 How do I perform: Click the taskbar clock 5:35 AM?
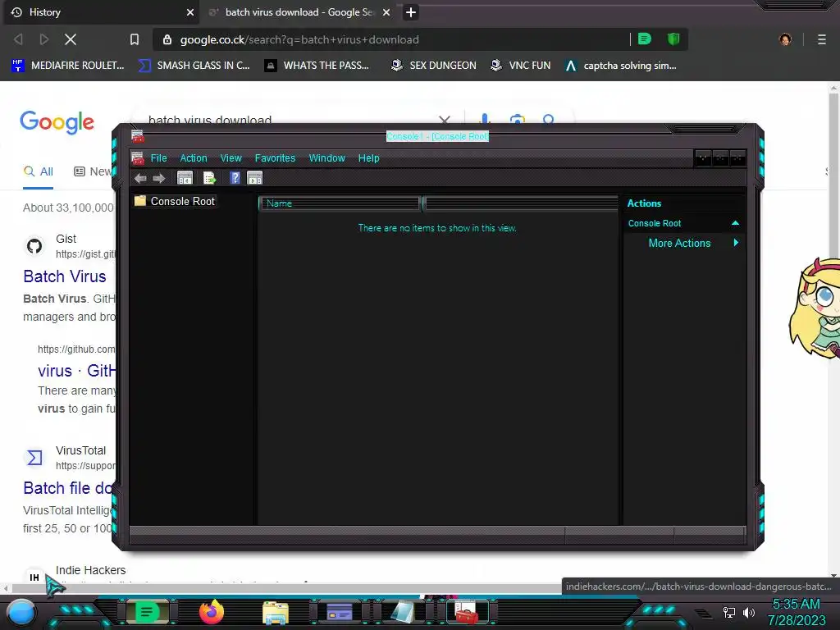pos(796,604)
